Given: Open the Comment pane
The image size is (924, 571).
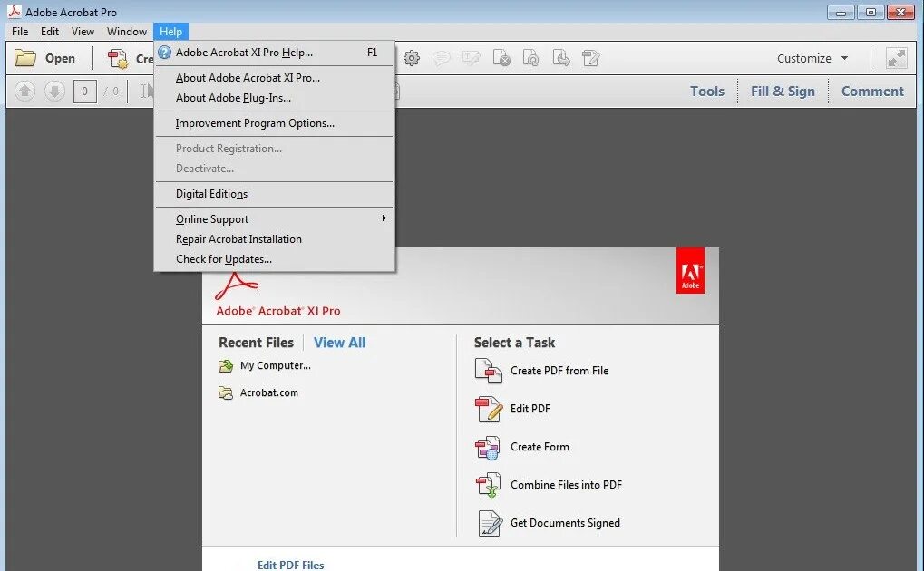Looking at the screenshot, I should [x=872, y=92].
